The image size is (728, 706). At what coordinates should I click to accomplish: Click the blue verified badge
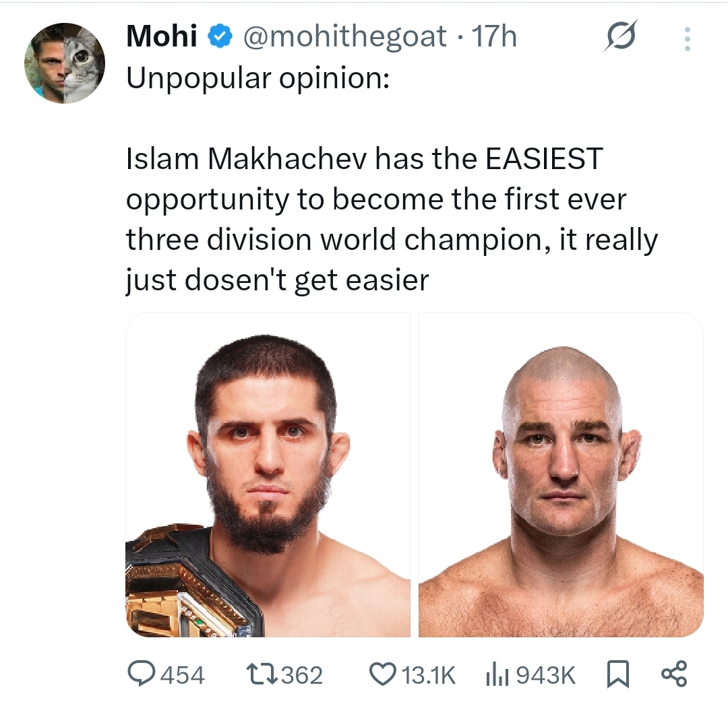point(220,36)
